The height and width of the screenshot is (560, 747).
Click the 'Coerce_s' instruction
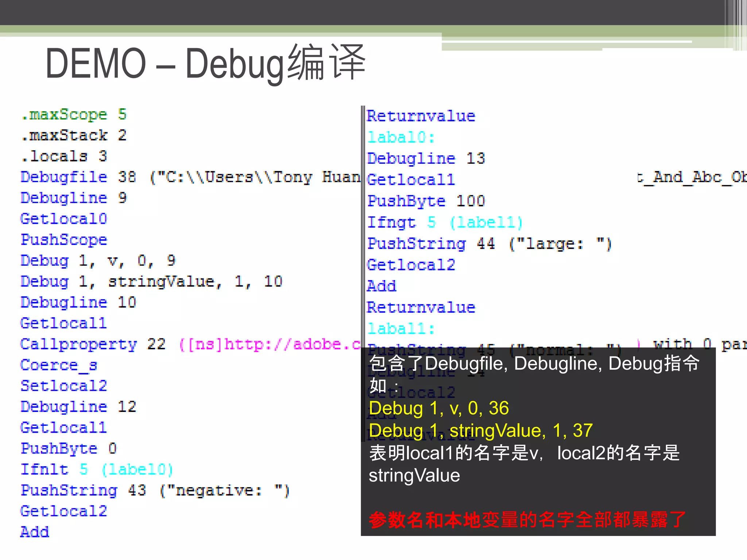[x=59, y=365]
